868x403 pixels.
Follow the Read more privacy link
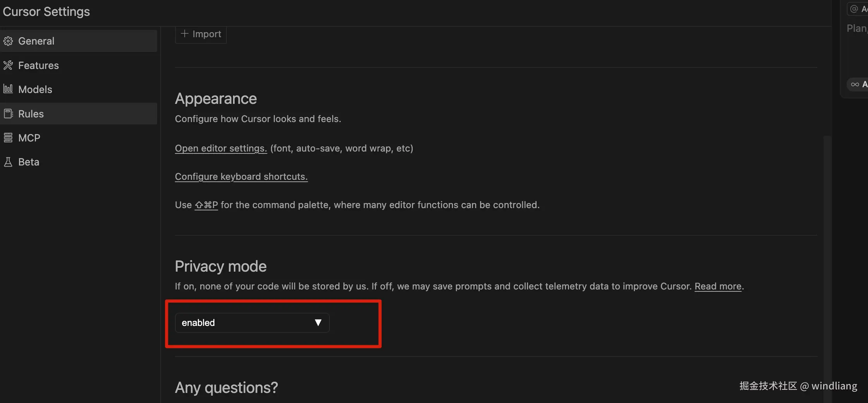tap(718, 286)
